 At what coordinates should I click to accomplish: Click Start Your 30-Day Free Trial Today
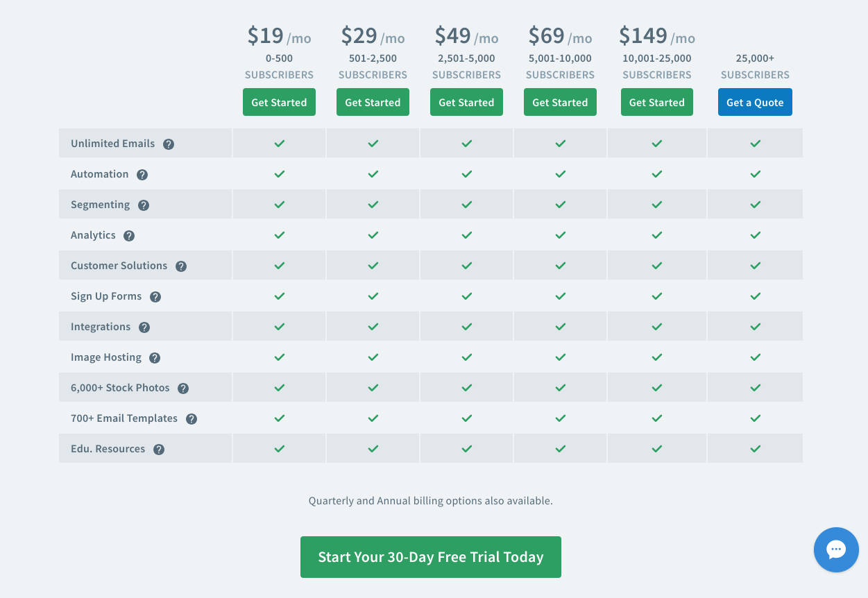(x=430, y=557)
